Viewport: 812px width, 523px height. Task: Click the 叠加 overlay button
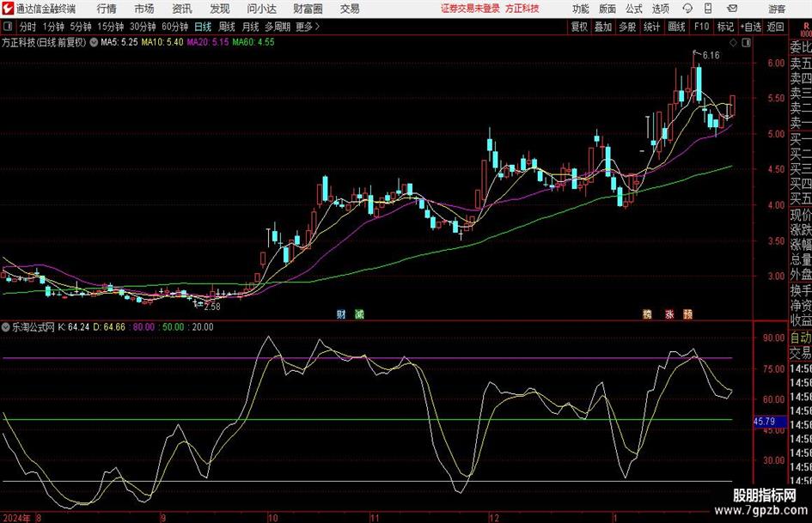[603, 27]
